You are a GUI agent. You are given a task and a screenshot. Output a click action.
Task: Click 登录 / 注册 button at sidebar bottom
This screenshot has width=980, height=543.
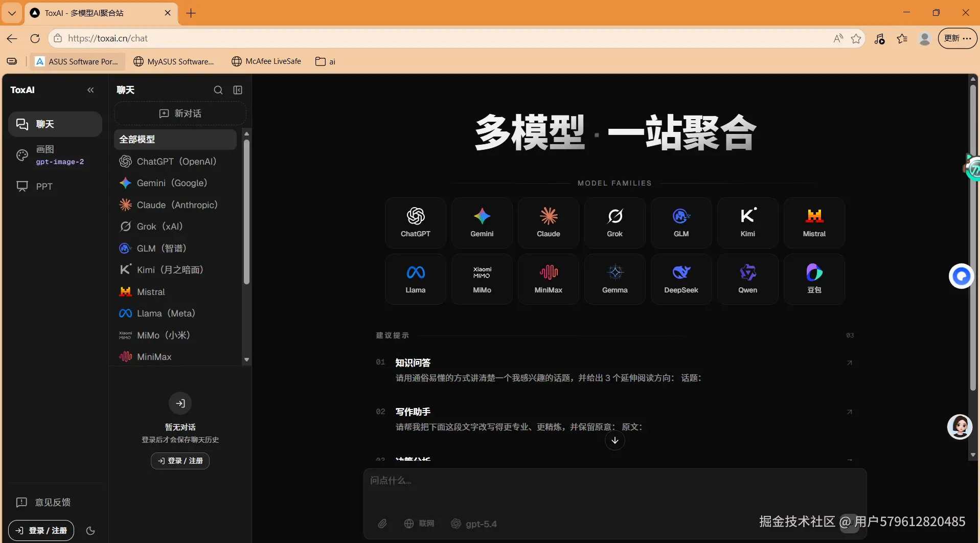tap(41, 531)
